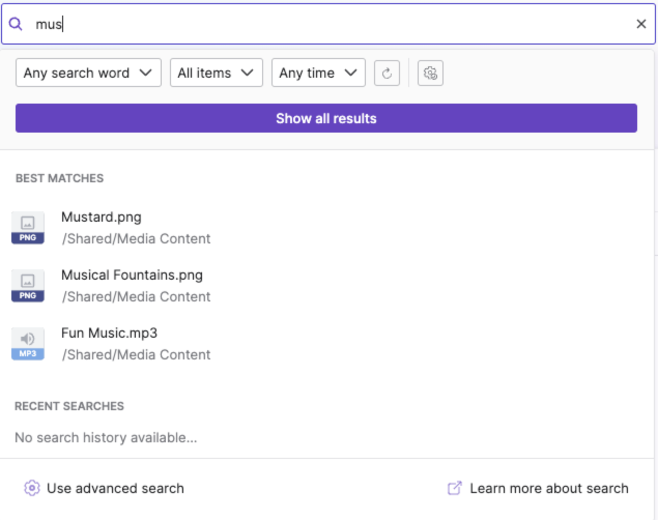Open the Fun Music.mp3 result
This screenshot has width=658, height=520.
point(109,333)
